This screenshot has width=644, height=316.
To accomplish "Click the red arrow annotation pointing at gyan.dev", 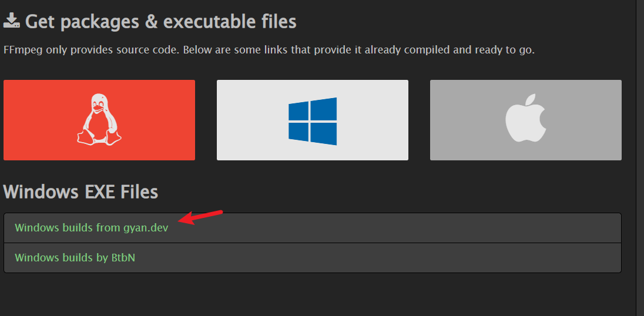I will (x=201, y=217).
